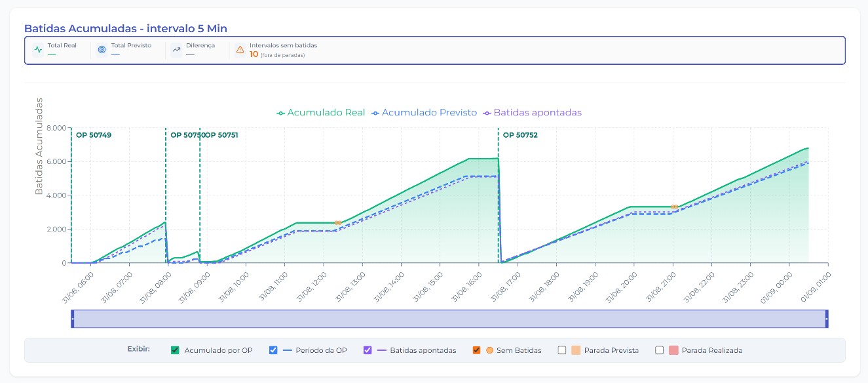Enable the Parada Prevista checkbox
The height and width of the screenshot is (383, 868).
point(562,350)
